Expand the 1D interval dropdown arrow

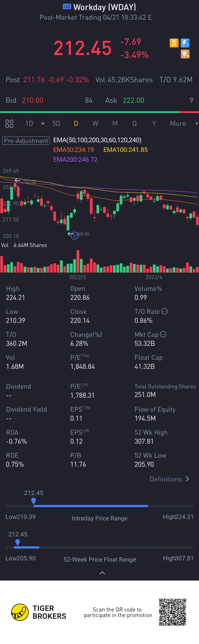(x=43, y=124)
